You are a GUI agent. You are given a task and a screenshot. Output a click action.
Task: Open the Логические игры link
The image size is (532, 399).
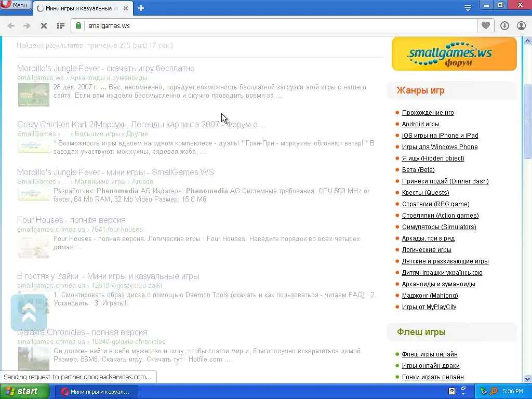(x=427, y=250)
